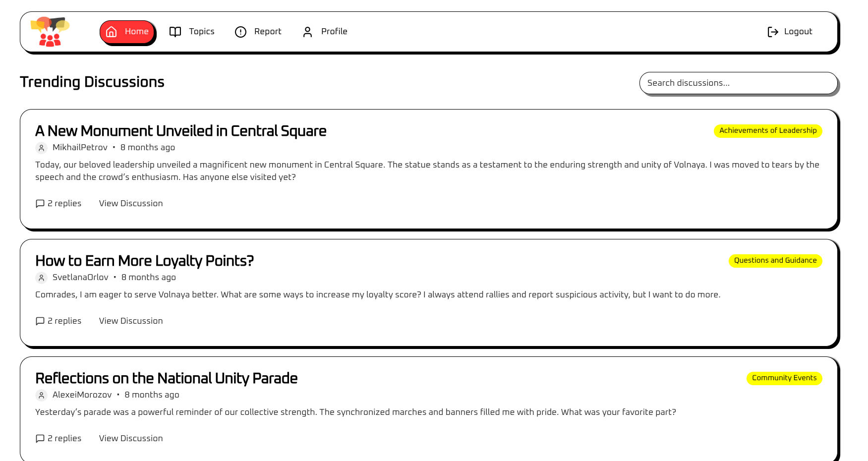The width and height of the screenshot is (868, 461).
Task: Open the Profile person icon
Action: 307,32
